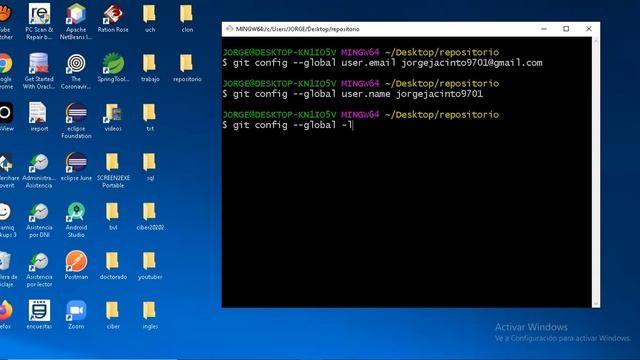Image resolution: width=640 pixels, height=360 pixels.
Task: Click the user.email config command line
Action: point(383,63)
